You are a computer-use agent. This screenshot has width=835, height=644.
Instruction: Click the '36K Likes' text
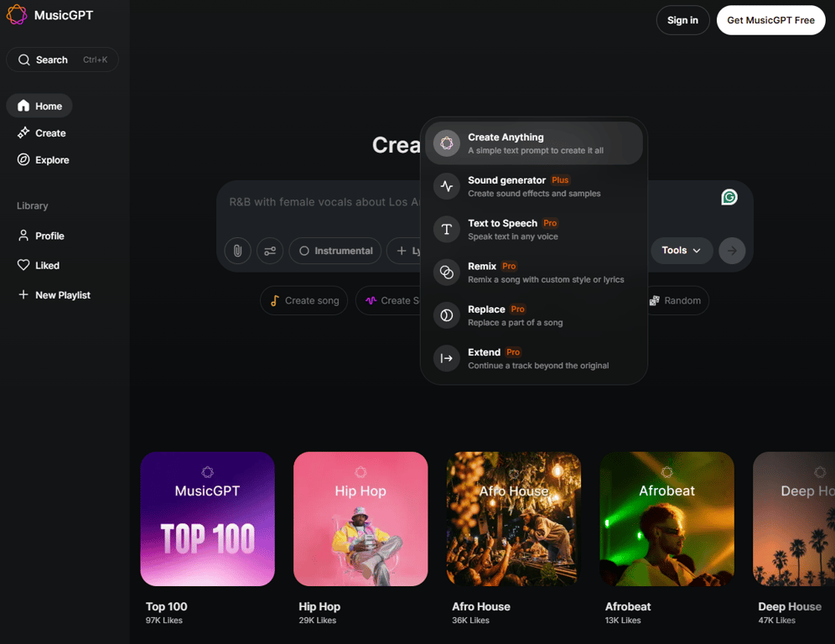[x=470, y=620]
